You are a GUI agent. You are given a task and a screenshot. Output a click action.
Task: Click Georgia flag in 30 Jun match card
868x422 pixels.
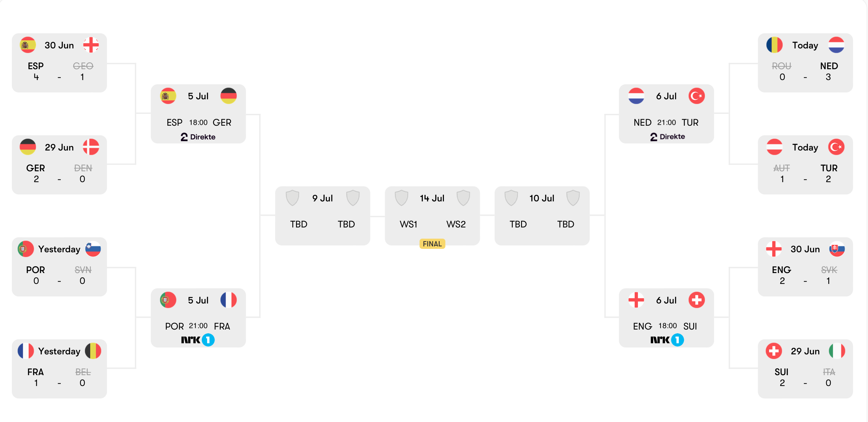pos(91,45)
